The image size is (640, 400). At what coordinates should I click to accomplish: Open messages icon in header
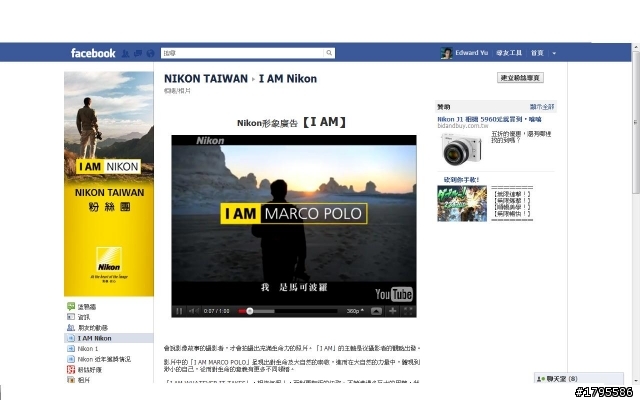pyautogui.click(x=138, y=53)
